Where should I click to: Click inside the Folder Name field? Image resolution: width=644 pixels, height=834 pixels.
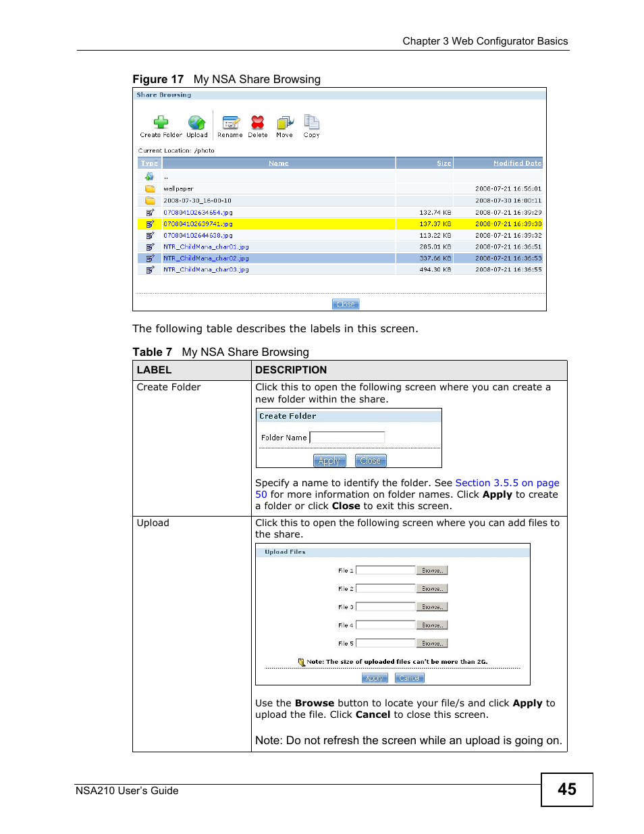pos(347,438)
